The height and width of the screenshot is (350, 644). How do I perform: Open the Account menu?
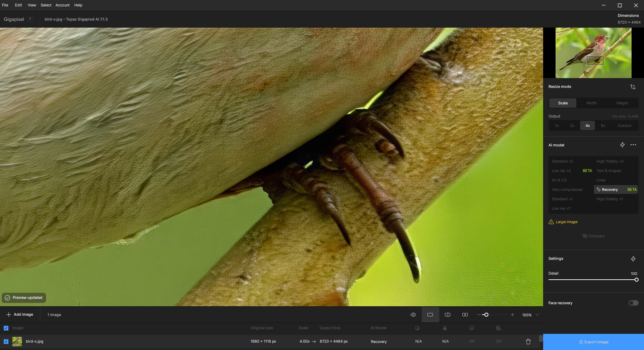[x=62, y=5]
